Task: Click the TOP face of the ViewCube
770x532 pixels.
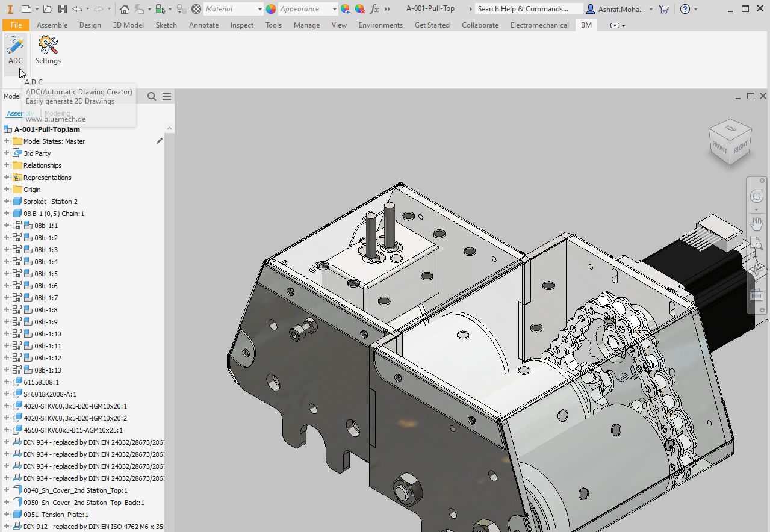Action: tap(730, 128)
